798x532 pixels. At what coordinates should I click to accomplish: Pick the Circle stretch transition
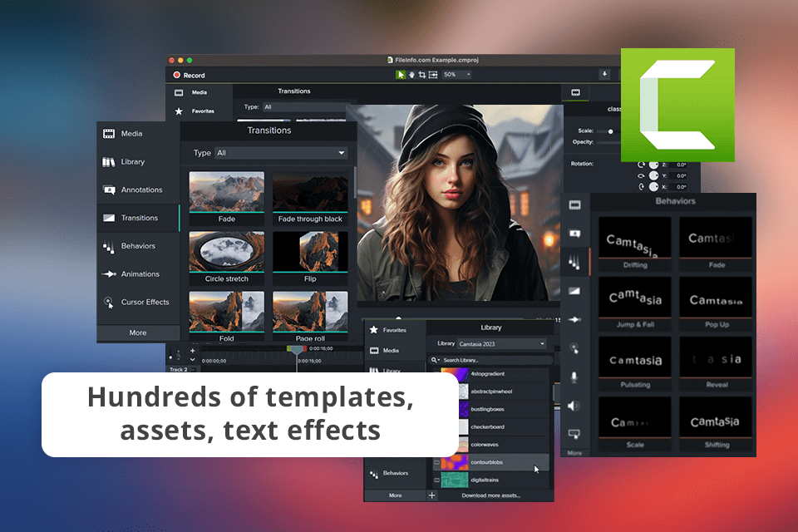click(226, 259)
